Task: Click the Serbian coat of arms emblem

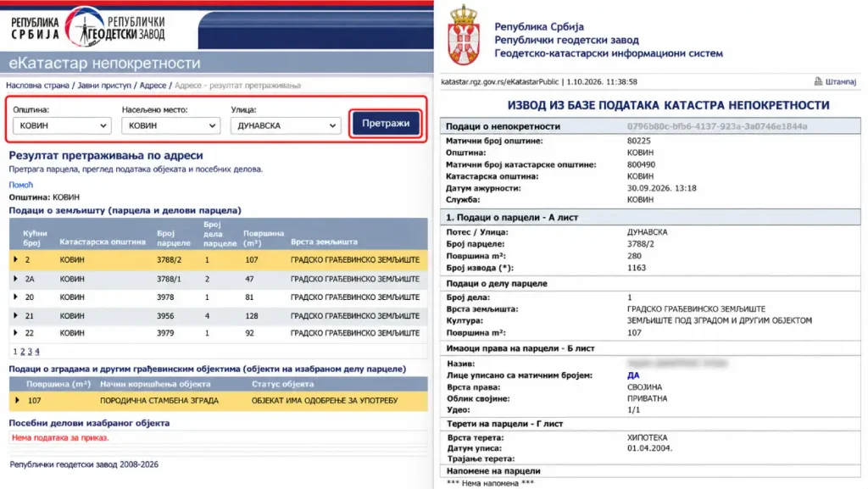Action: [x=464, y=36]
